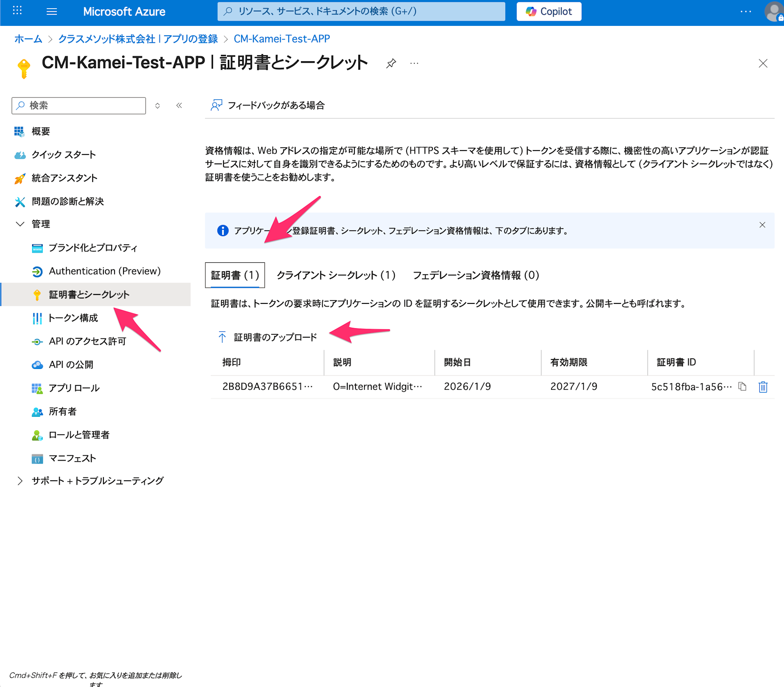
Task: Toggle expand/collapse all sidebar menu arrows
Action: point(158,105)
